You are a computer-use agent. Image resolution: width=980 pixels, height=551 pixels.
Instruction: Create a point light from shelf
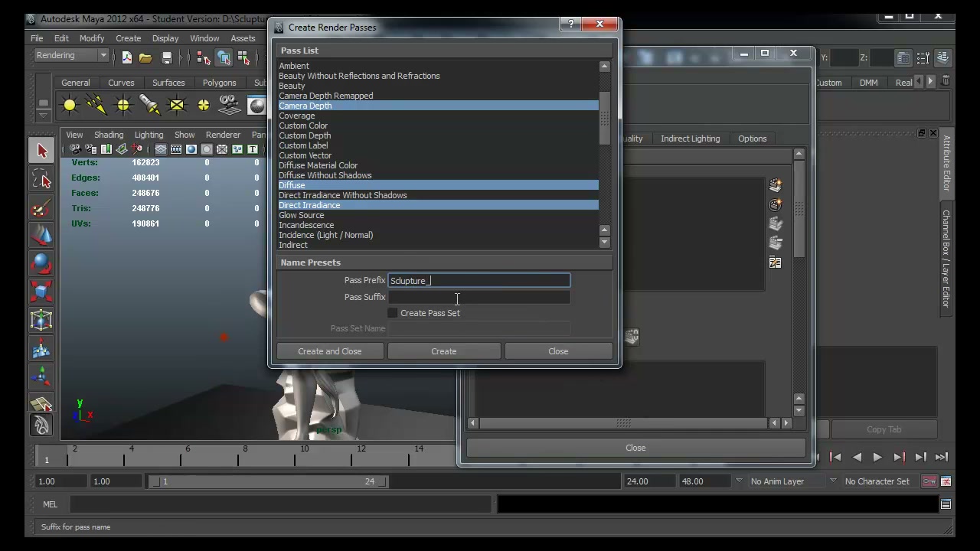tap(123, 105)
